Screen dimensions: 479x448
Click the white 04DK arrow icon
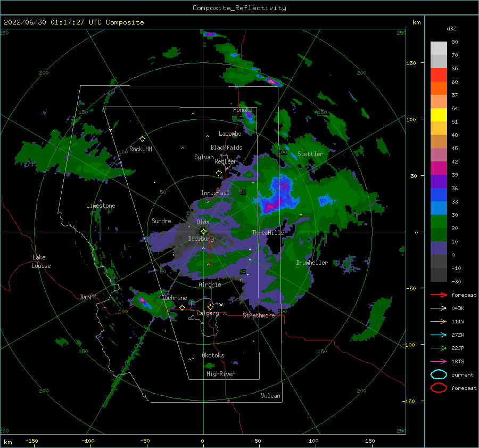pos(439,308)
